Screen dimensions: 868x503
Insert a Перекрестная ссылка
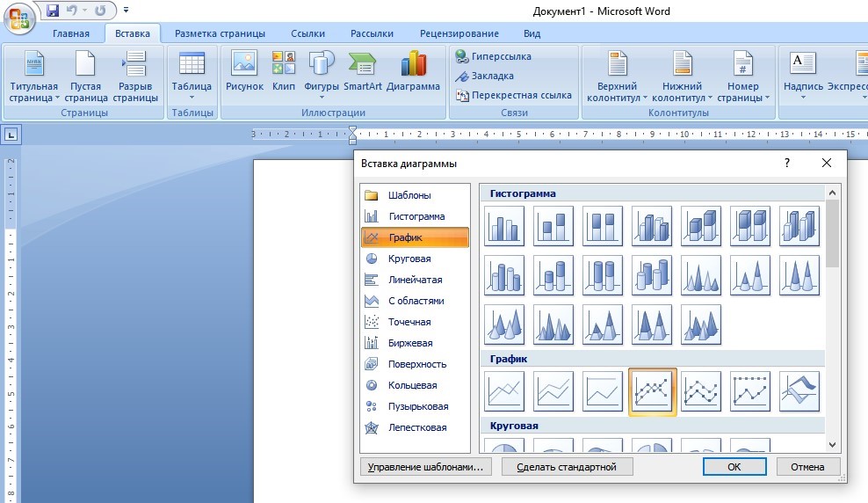pyautogui.click(x=513, y=95)
